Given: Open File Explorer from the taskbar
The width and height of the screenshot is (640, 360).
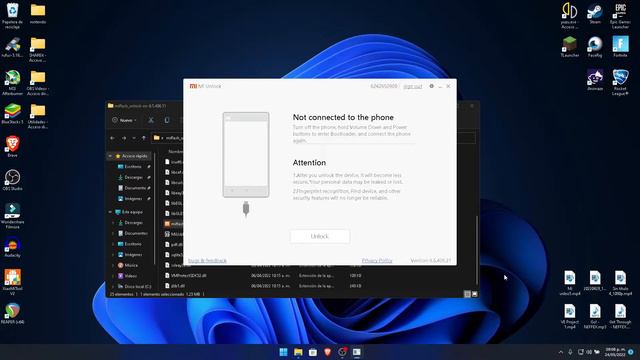Looking at the screenshot, I should pos(298,352).
